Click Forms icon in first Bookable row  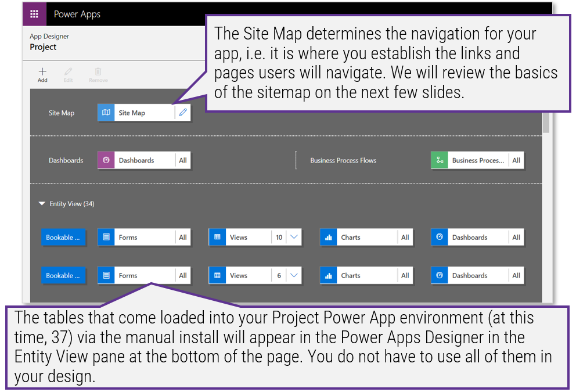point(106,238)
